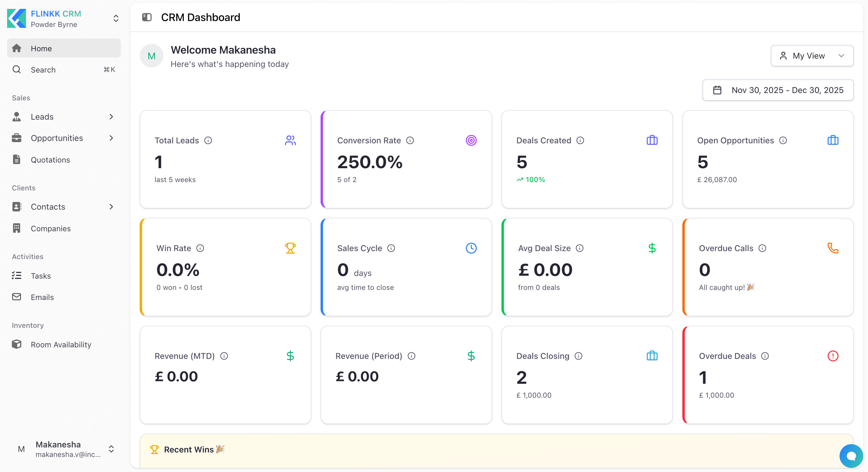The width and height of the screenshot is (868, 472).
Task: Show info for Sales Cycle
Action: point(391,248)
